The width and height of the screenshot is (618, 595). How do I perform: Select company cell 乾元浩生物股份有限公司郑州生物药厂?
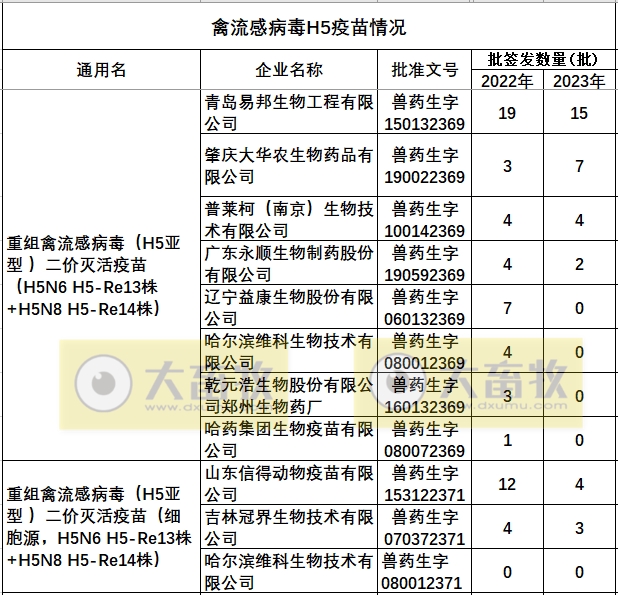pos(289,395)
